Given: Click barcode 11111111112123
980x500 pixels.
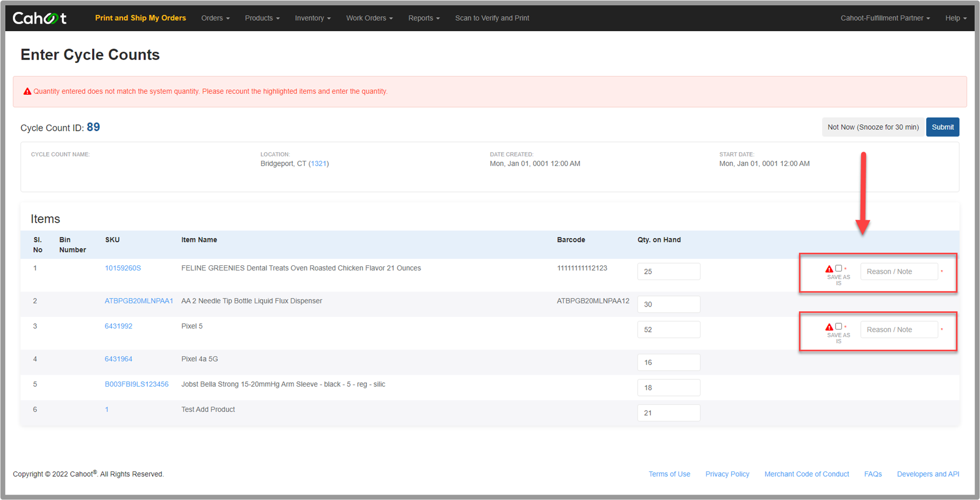Looking at the screenshot, I should [x=582, y=268].
